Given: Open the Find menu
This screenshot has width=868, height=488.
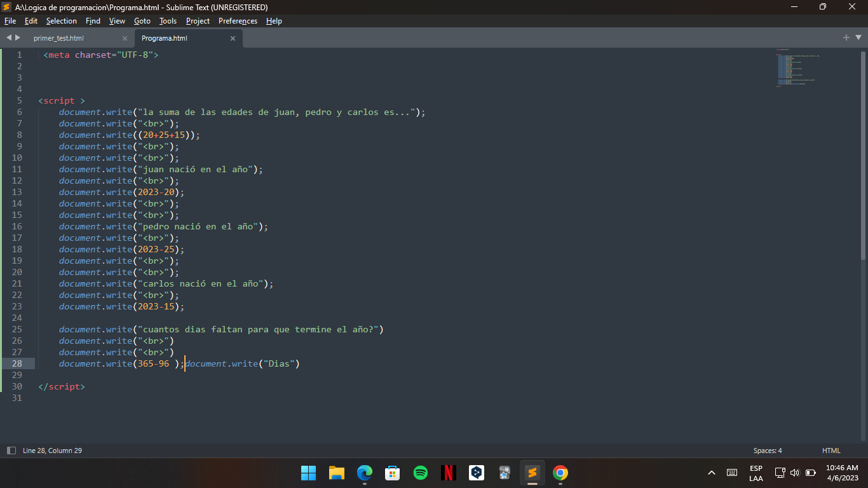Looking at the screenshot, I should click(x=93, y=21).
